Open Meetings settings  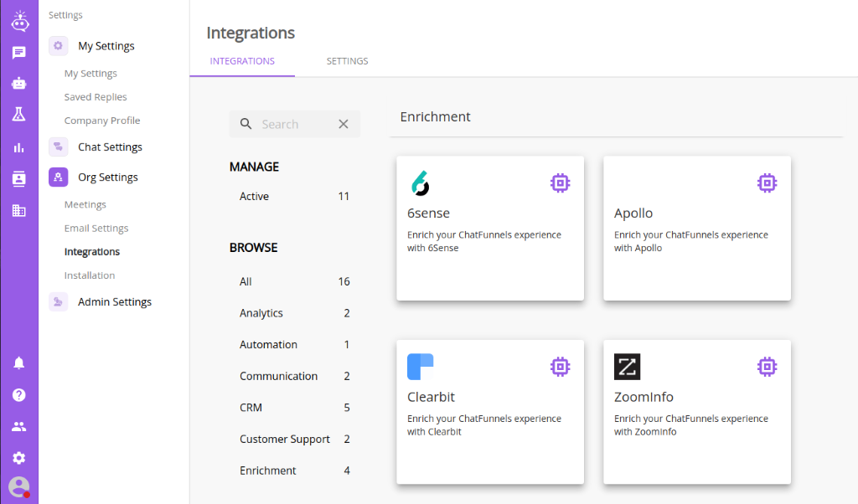coord(85,204)
